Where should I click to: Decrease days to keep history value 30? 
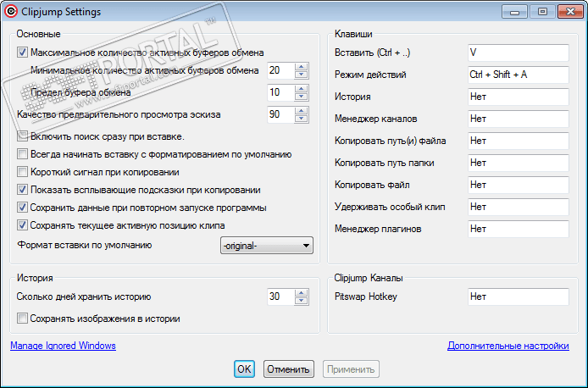point(301,301)
